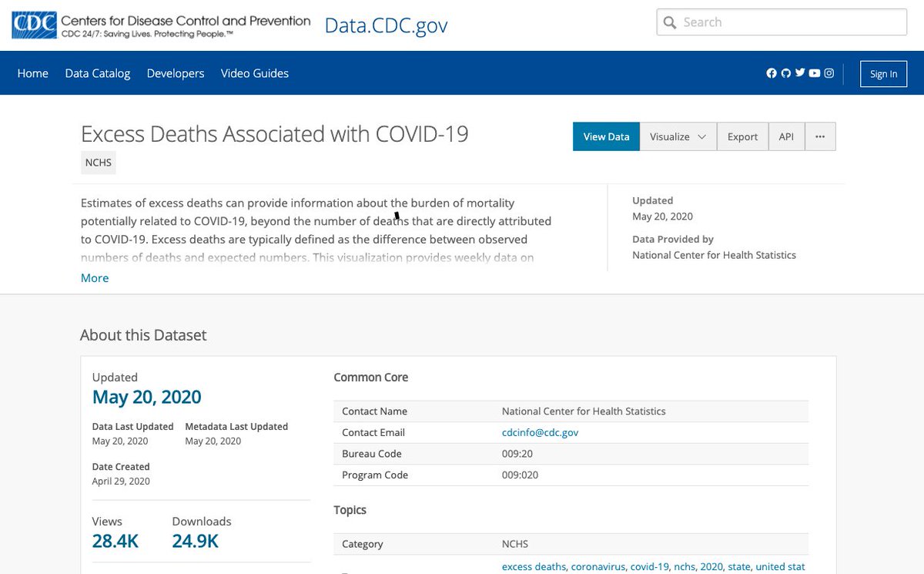Click the Sign In button
The image size is (924, 574).
pos(883,74)
